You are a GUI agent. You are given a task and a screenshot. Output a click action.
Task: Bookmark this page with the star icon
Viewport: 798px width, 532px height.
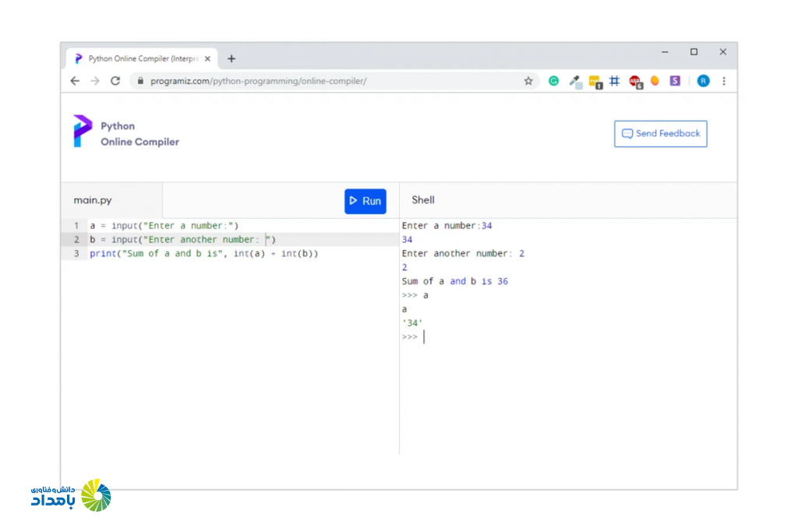pyautogui.click(x=528, y=81)
